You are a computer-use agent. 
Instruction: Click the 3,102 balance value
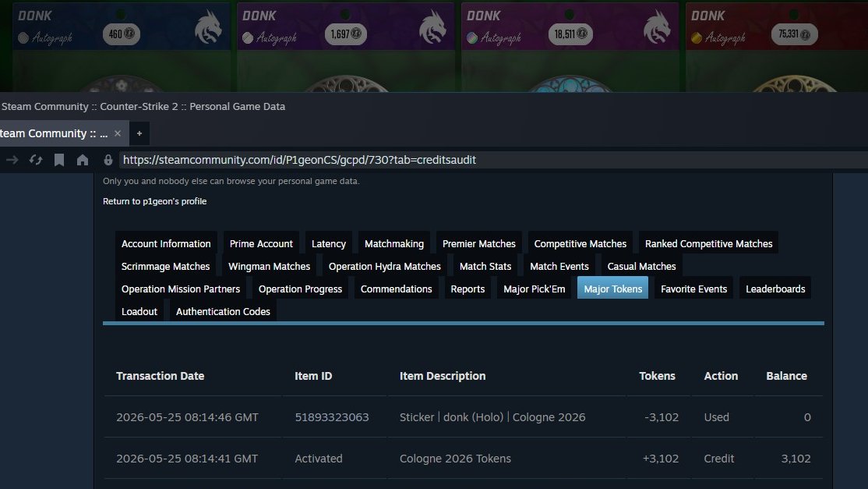click(x=796, y=459)
